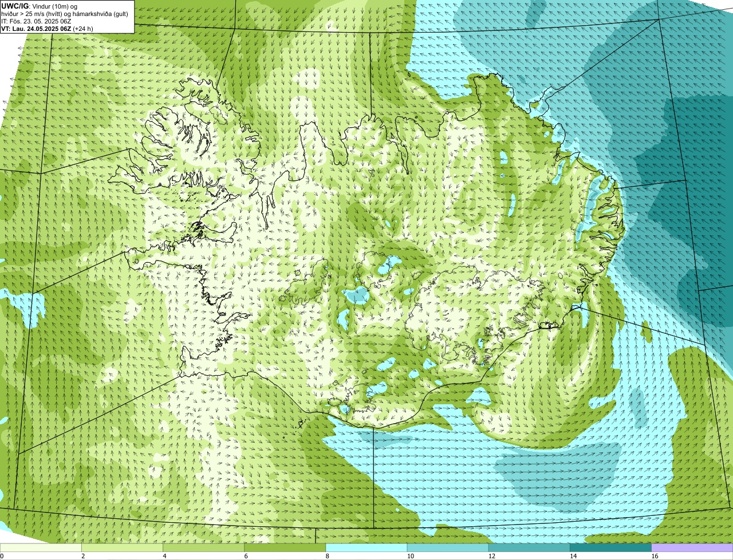Click the 8–10 m/s light cyan legend swatch
This screenshot has width=733, height=560.
coord(366,548)
